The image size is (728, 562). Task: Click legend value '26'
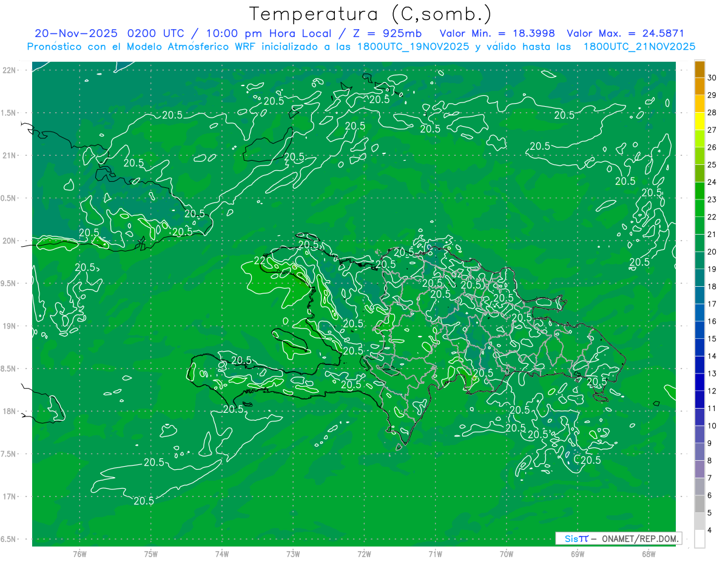(712, 147)
